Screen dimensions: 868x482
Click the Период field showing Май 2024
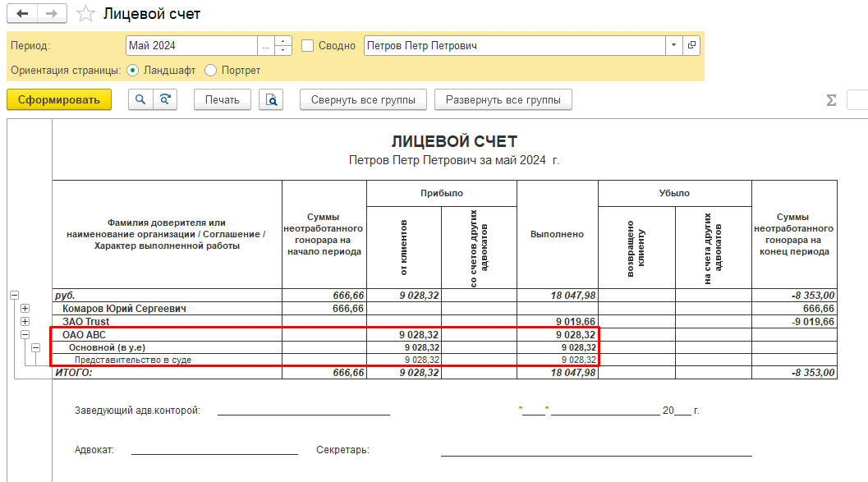[x=191, y=45]
